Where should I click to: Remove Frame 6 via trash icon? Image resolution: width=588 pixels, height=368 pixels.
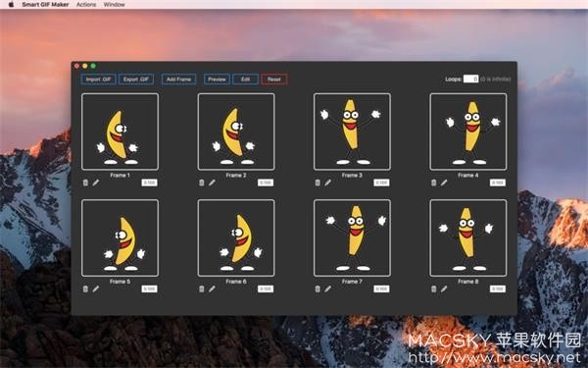click(x=202, y=289)
